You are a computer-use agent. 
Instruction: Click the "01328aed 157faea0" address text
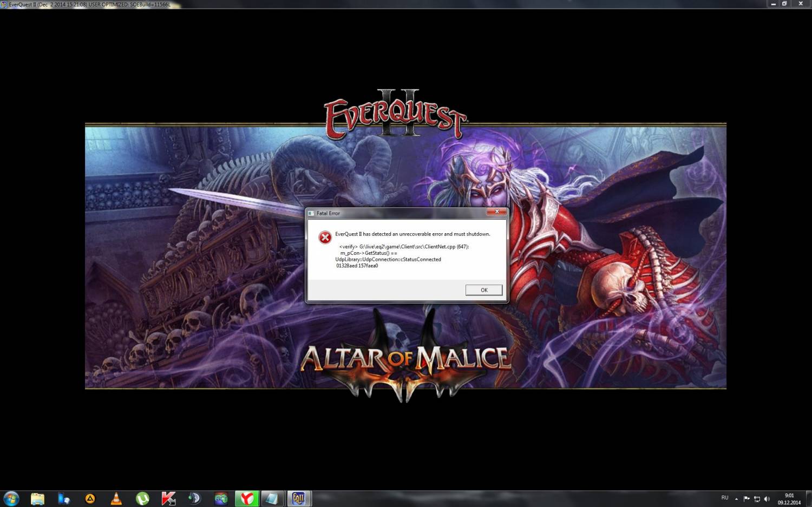pos(357,266)
